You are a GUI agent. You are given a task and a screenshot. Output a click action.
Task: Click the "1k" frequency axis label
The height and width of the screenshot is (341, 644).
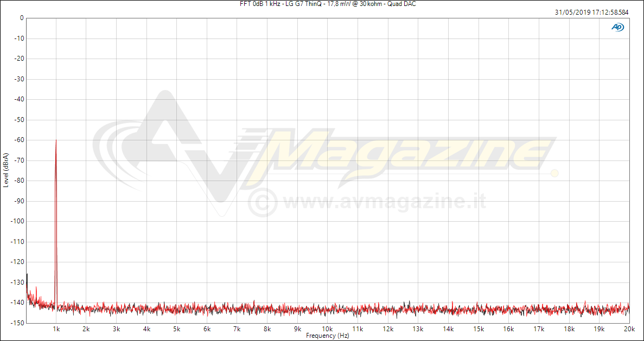pyautogui.click(x=56, y=329)
